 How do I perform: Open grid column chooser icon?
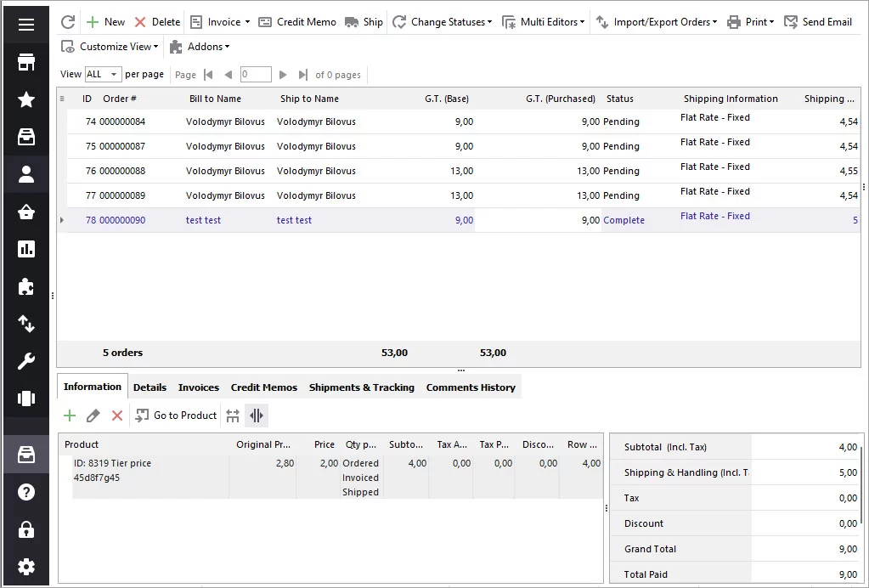(x=62, y=99)
